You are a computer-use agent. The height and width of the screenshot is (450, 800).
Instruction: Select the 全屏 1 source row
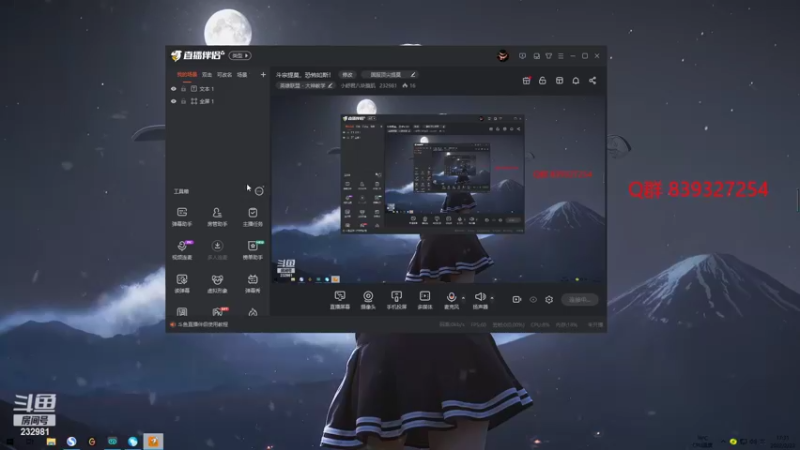(218, 101)
